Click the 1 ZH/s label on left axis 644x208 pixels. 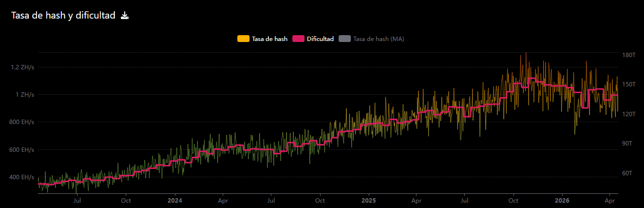tap(25, 94)
